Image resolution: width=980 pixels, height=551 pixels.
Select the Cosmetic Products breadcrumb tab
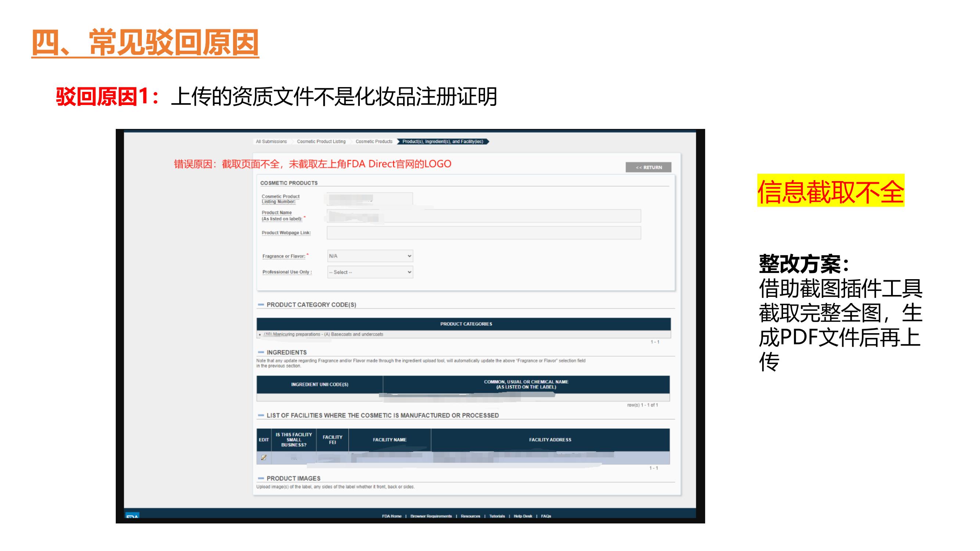[374, 141]
